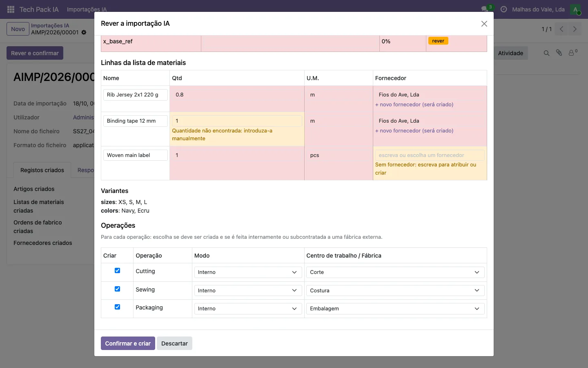588x368 pixels.
Task: Open the record settings gear icon
Action: coord(84,32)
